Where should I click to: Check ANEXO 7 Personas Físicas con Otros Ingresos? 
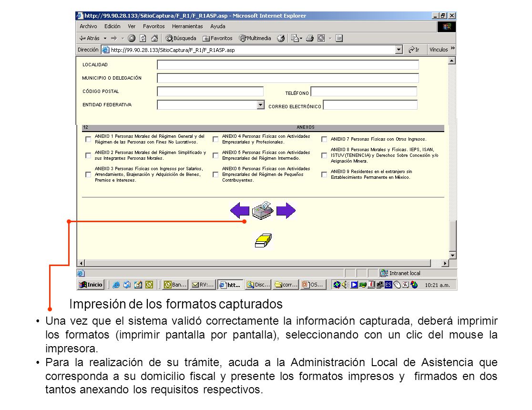[324, 139]
